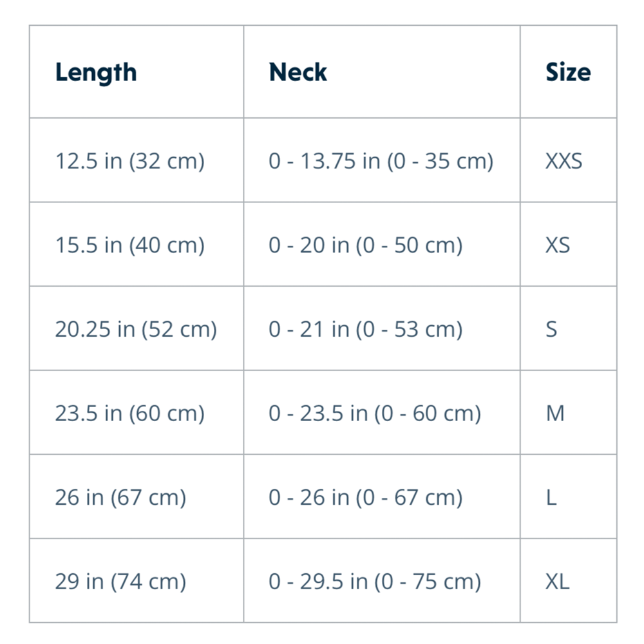This screenshot has width=644, height=644.
Task: Select the 0 - 23.5 in neck cell
Action: (375, 413)
